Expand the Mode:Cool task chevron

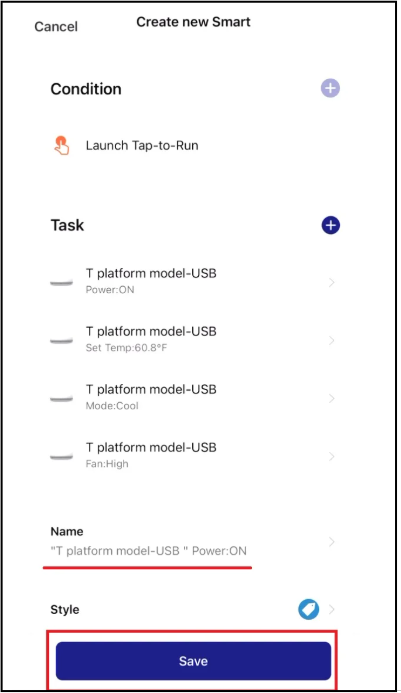(x=332, y=398)
